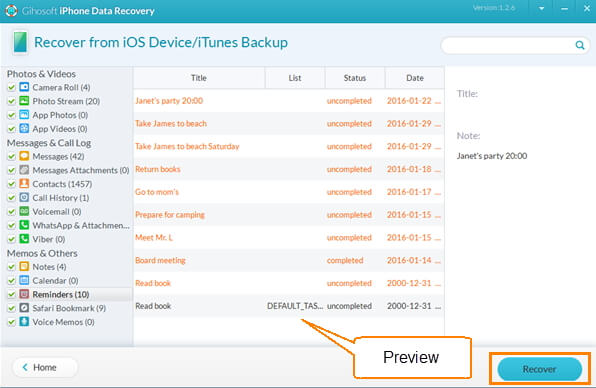Click the Voice Memos icon
The width and height of the screenshot is (596, 388).
pos(24,321)
